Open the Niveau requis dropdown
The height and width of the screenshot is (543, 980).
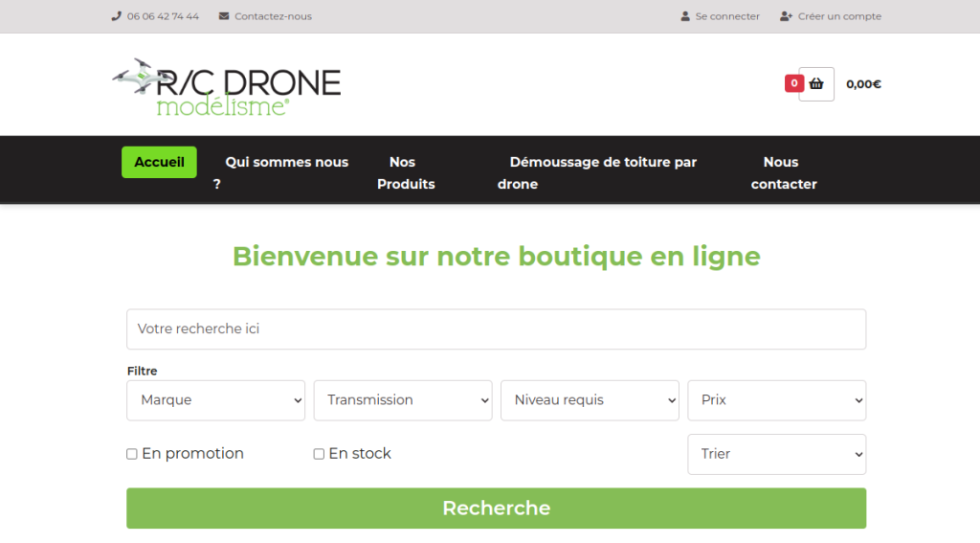[590, 400]
